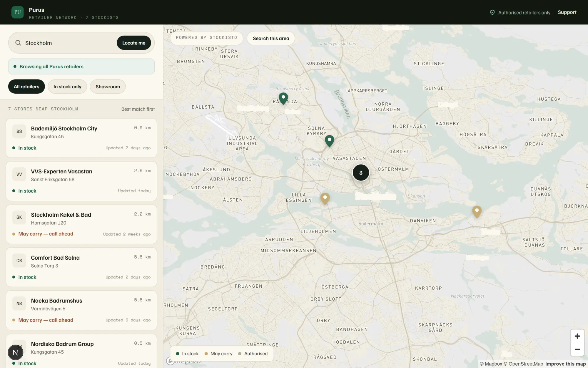Viewport: 588px width, 368px height.
Task: Click the In stock legend entry
Action: (187, 354)
